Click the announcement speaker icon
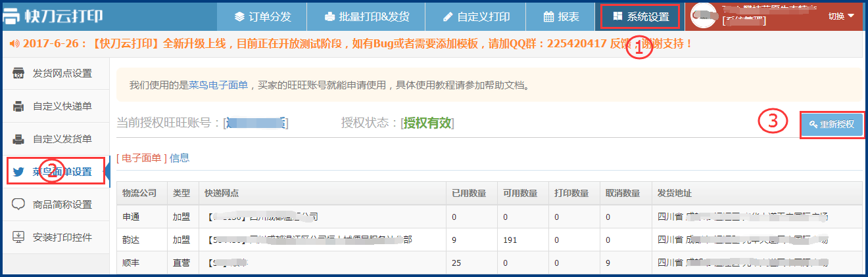This screenshot has width=868, height=277. (14, 45)
